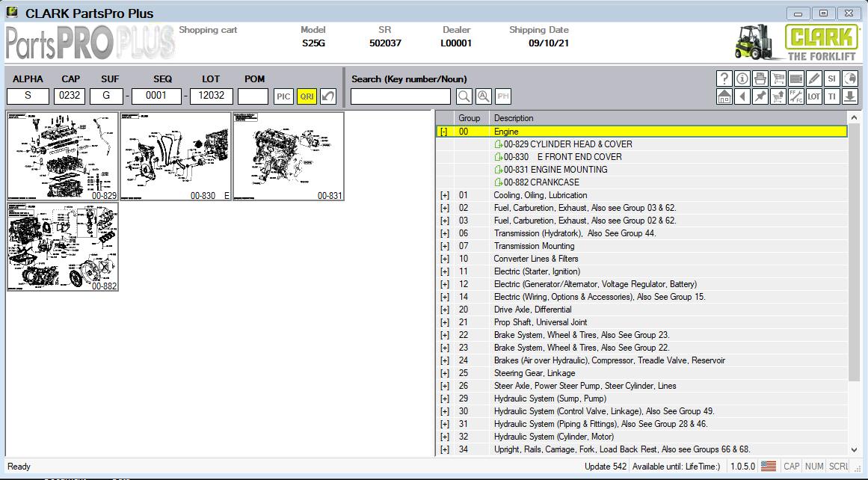Click the FF/FC wrench icon

pyautogui.click(x=795, y=96)
